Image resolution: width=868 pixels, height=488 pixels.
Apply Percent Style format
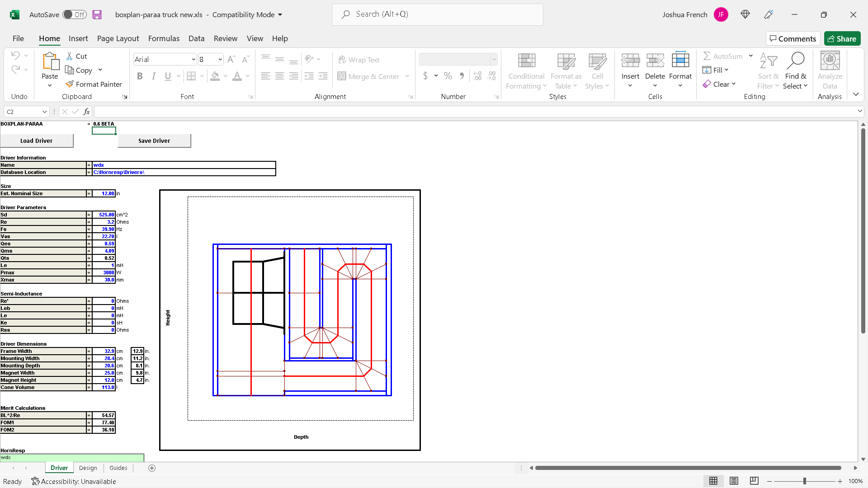[448, 76]
